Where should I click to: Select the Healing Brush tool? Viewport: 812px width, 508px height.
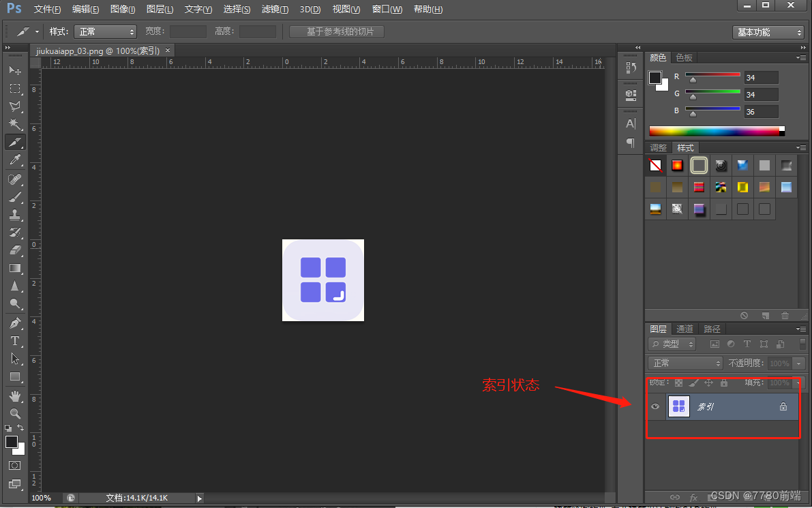(15, 179)
